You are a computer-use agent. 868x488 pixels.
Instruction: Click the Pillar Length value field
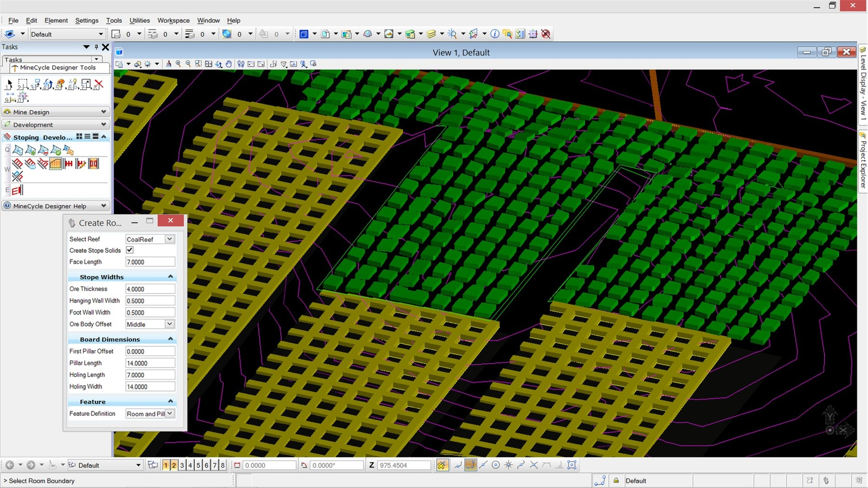(x=150, y=363)
